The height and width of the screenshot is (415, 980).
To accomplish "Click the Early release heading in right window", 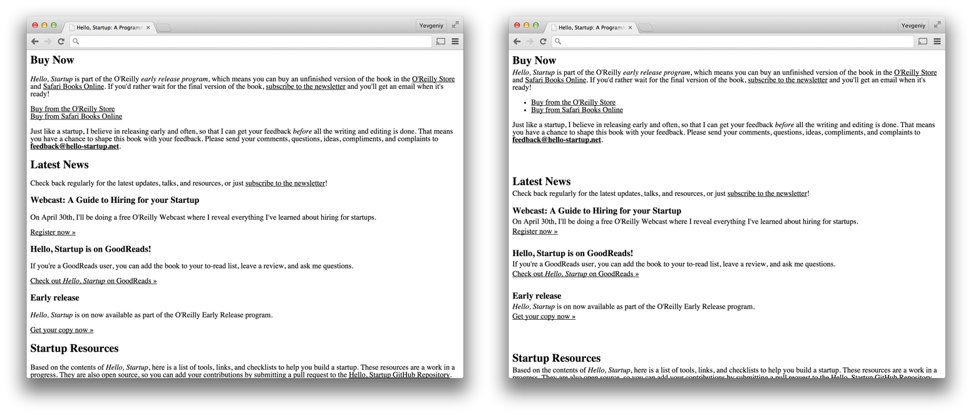I will tap(537, 296).
